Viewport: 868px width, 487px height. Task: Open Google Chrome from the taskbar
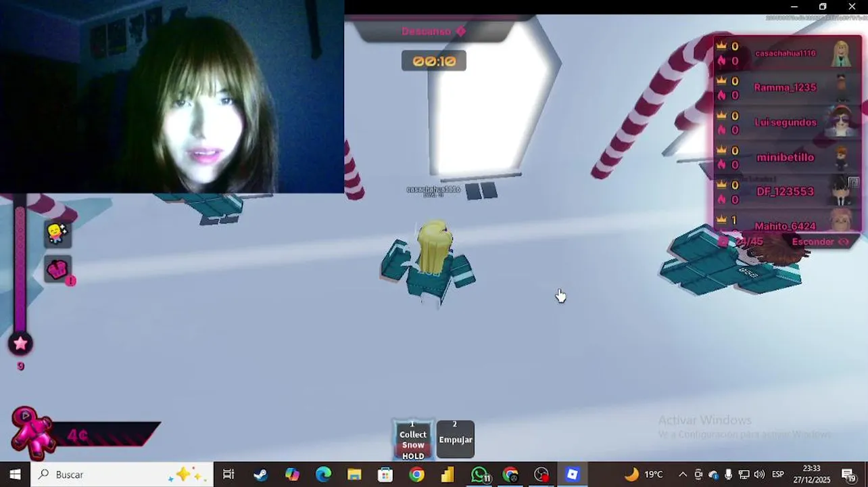(416, 474)
